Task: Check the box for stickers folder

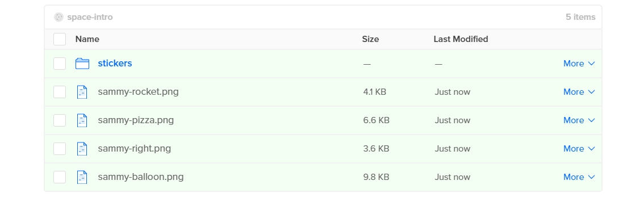Action: click(60, 64)
